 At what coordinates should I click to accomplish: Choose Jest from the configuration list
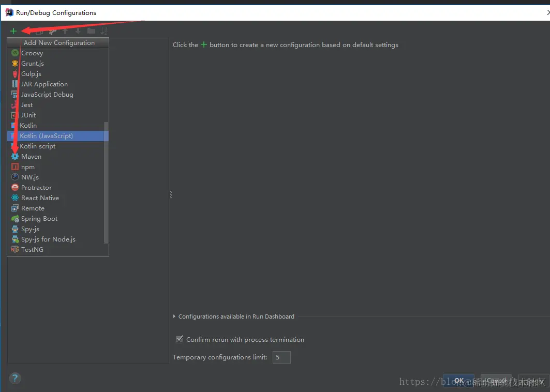click(x=58, y=105)
